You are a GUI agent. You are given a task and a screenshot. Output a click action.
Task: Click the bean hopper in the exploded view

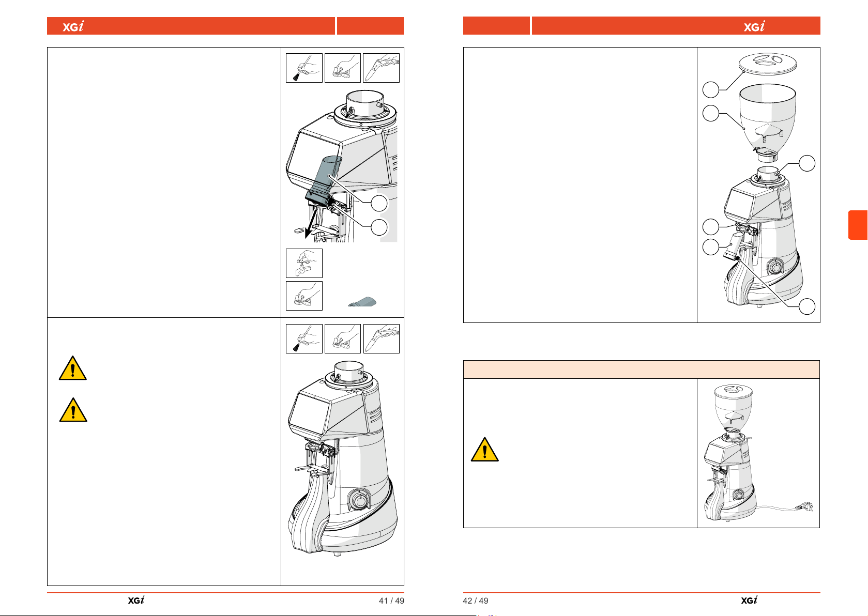pos(767,124)
